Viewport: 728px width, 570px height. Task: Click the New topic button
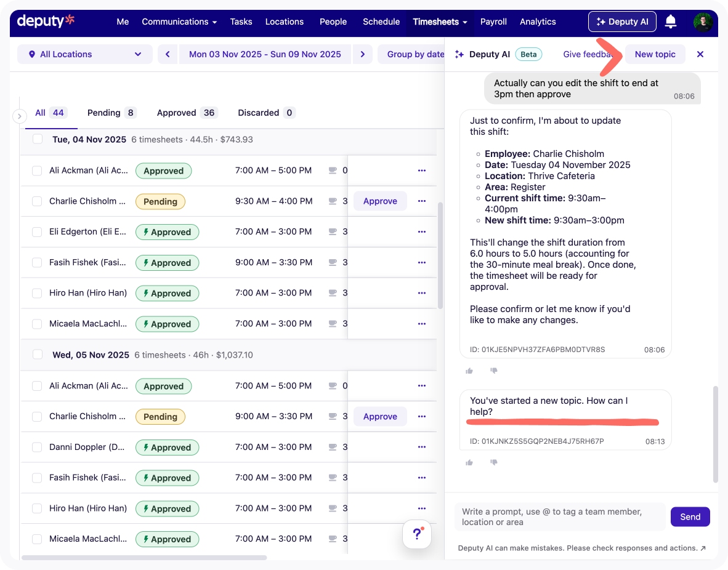click(655, 54)
